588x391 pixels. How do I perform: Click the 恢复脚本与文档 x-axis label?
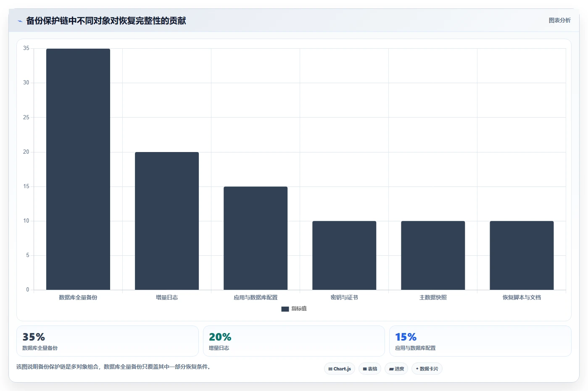pyautogui.click(x=522, y=297)
